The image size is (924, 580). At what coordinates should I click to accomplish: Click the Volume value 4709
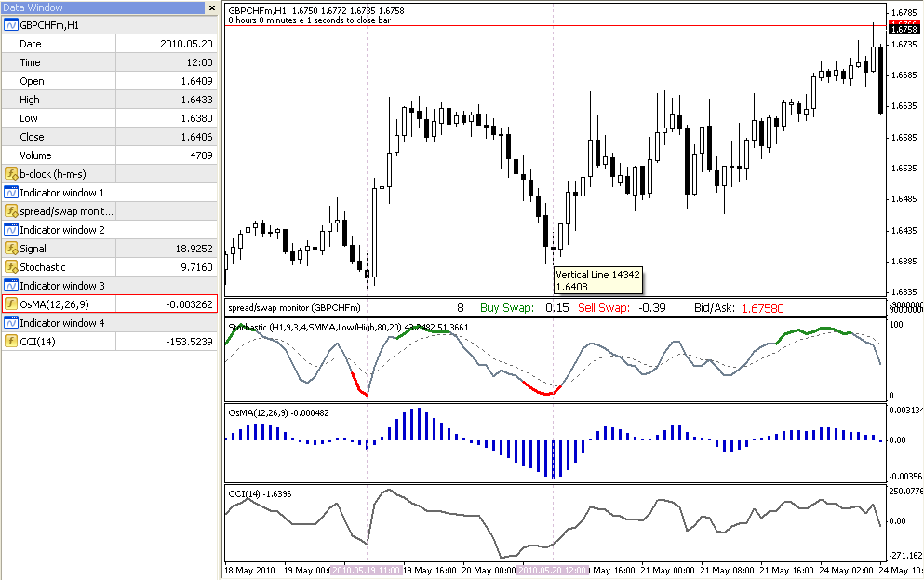(x=201, y=155)
